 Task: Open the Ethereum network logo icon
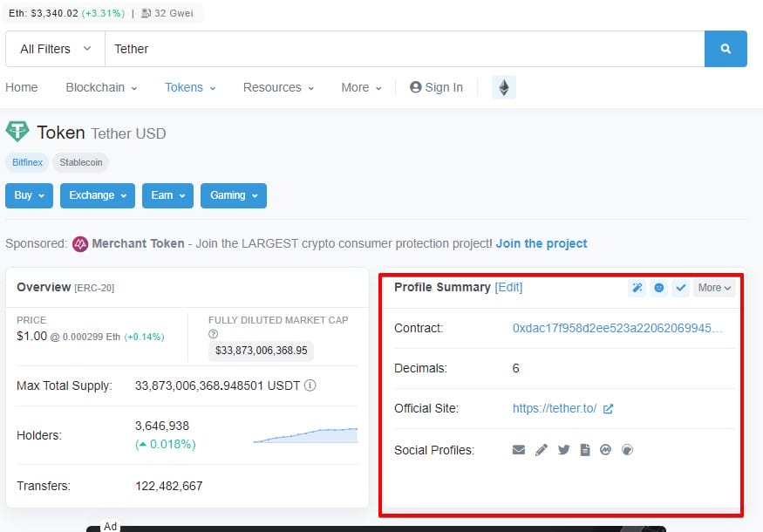[504, 87]
